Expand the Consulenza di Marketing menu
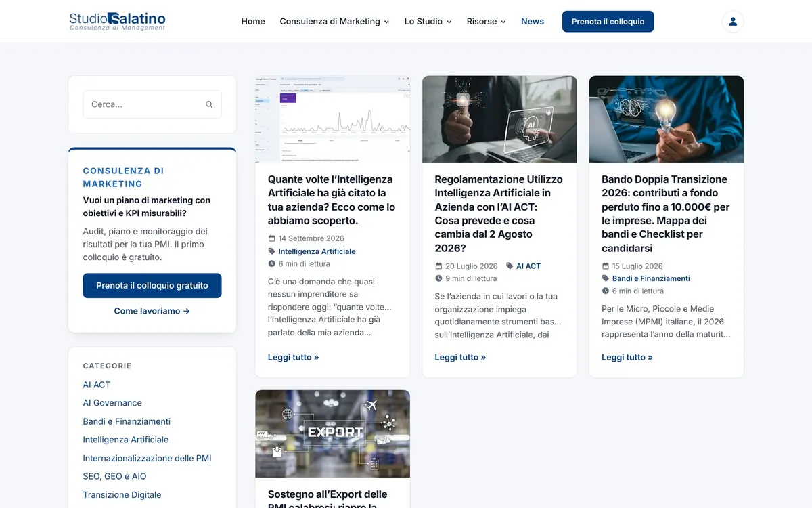 (x=334, y=21)
